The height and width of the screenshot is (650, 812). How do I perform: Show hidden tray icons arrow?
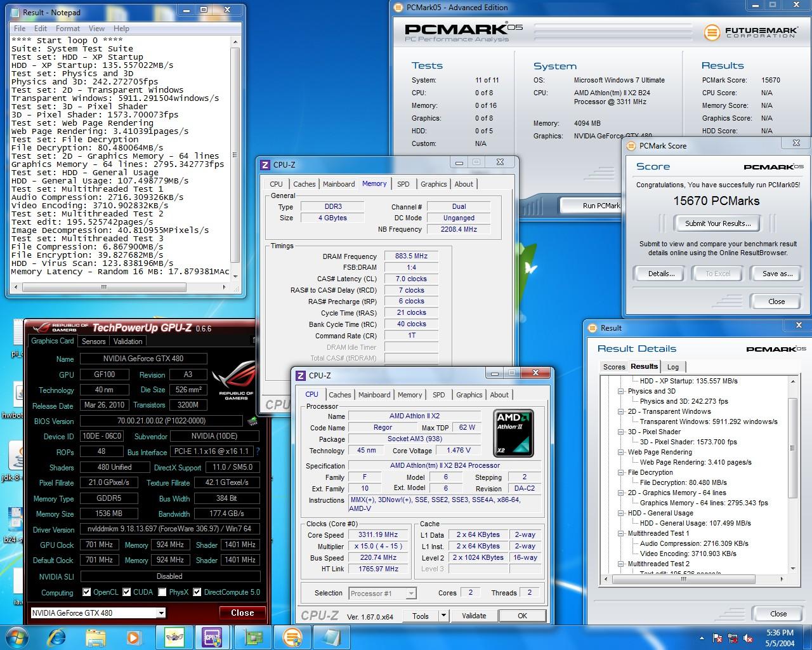pyautogui.click(x=702, y=638)
